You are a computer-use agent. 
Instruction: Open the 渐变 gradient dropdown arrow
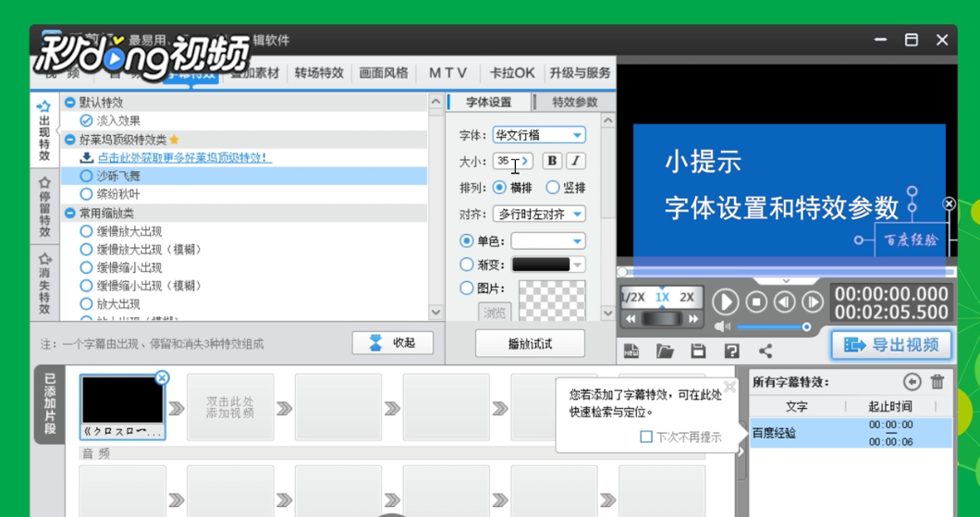[578, 265]
